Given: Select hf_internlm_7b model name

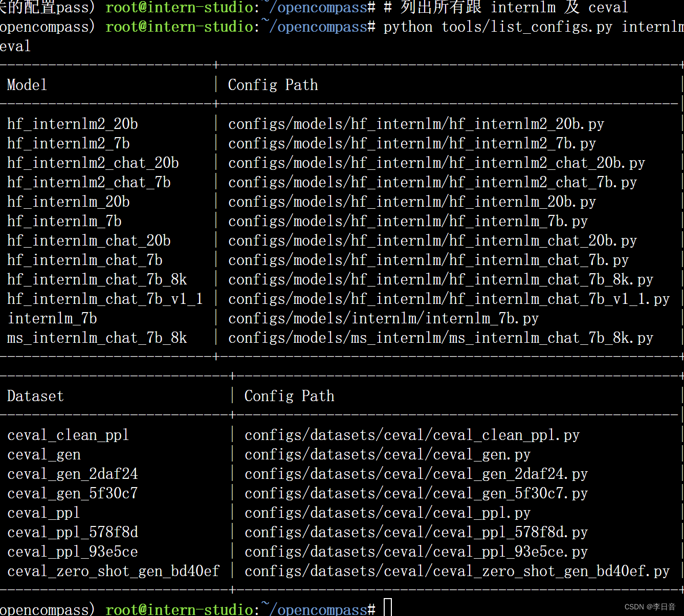Looking at the screenshot, I should click(x=64, y=222).
